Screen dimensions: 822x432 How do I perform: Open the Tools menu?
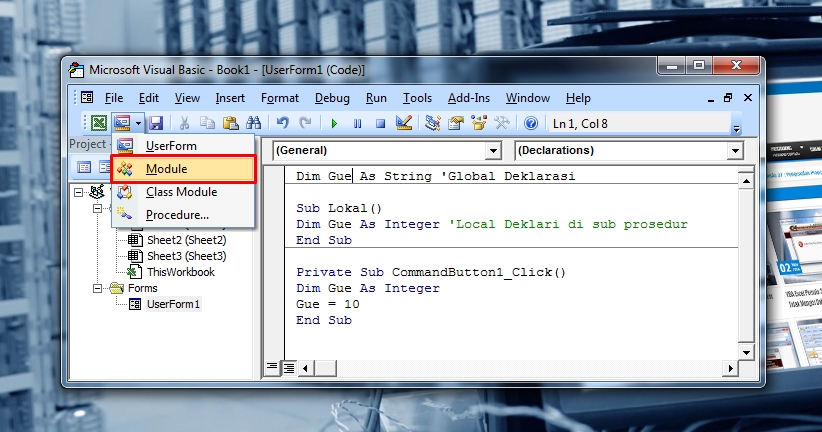417,98
